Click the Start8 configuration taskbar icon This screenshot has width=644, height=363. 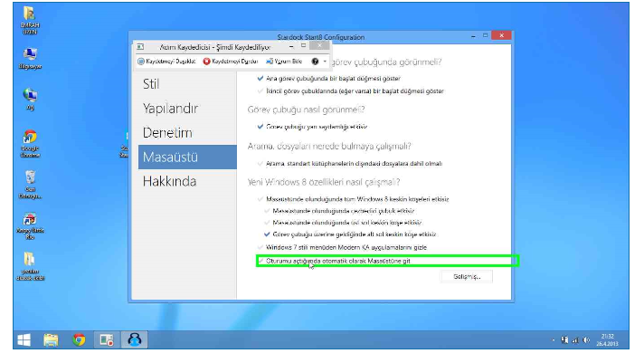(x=134, y=340)
